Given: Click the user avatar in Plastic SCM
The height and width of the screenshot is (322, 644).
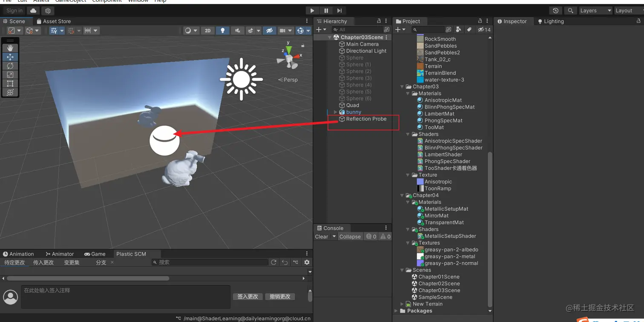Looking at the screenshot, I should (11, 297).
